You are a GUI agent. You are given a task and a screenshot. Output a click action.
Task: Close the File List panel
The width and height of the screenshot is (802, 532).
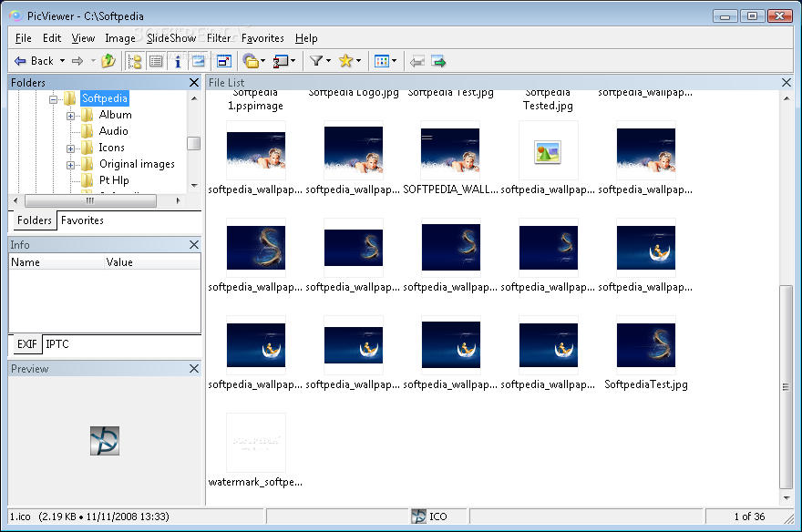pos(787,82)
